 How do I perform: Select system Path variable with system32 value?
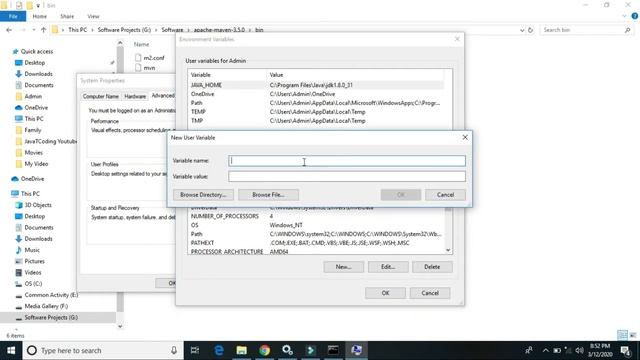tap(316, 234)
